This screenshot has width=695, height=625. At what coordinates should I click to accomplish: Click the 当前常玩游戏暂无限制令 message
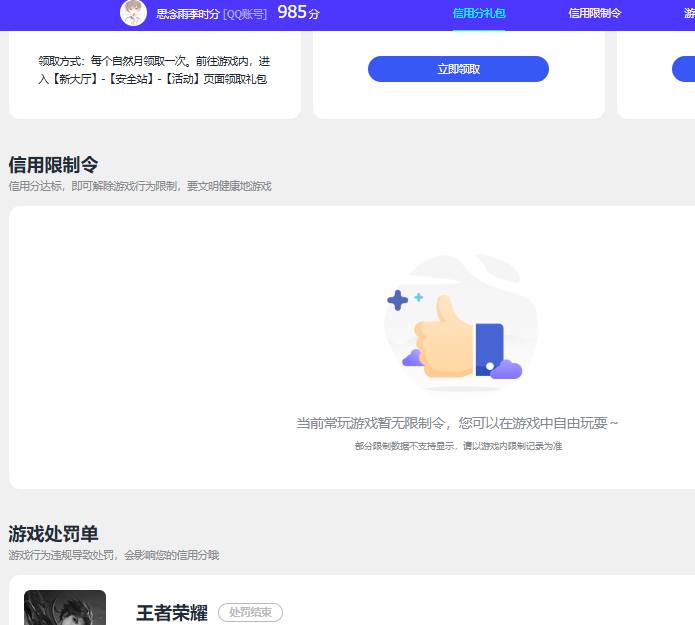coord(457,423)
